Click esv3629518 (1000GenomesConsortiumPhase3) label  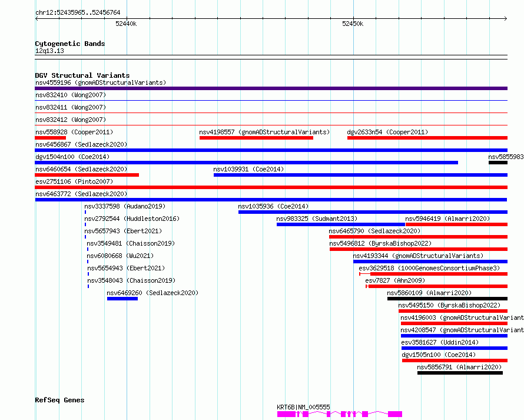click(x=429, y=268)
